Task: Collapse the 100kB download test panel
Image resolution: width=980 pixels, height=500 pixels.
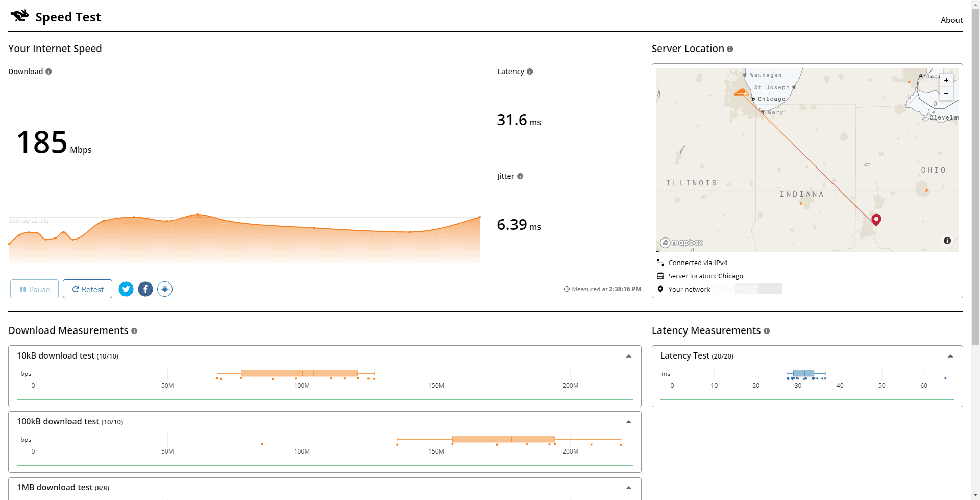Action: (628, 421)
